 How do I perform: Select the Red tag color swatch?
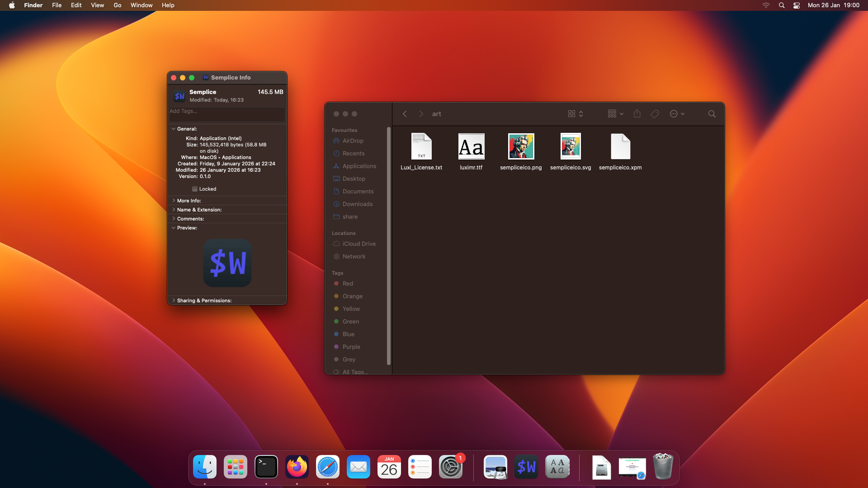coord(347,283)
